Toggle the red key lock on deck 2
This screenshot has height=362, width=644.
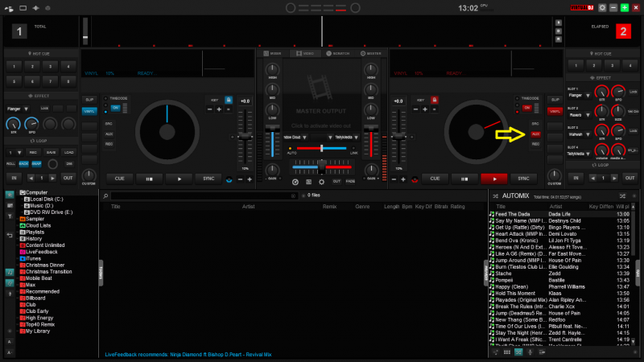coord(434,100)
